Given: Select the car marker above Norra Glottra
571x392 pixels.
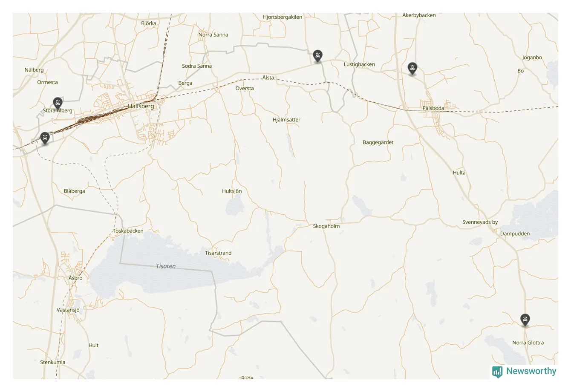Looking at the screenshot, I should 525,319.
